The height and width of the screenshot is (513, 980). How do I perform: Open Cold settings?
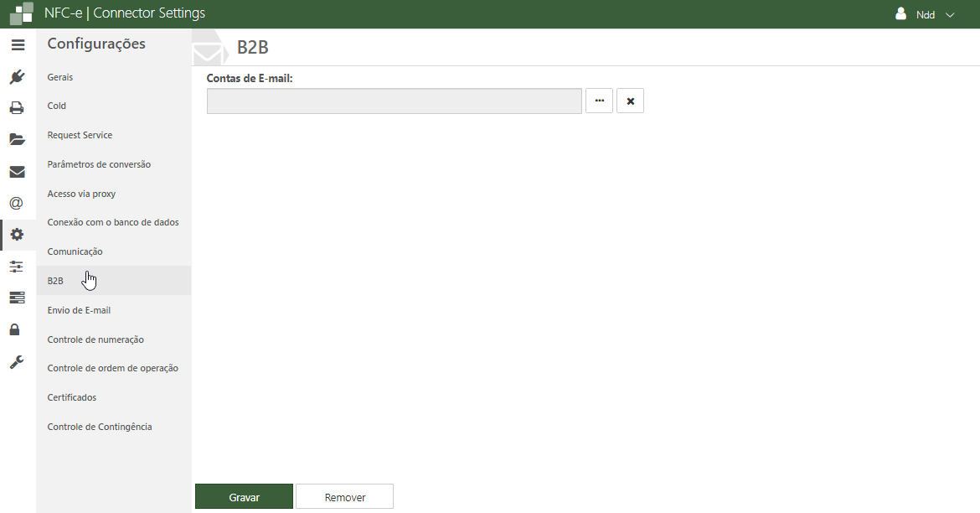[57, 106]
